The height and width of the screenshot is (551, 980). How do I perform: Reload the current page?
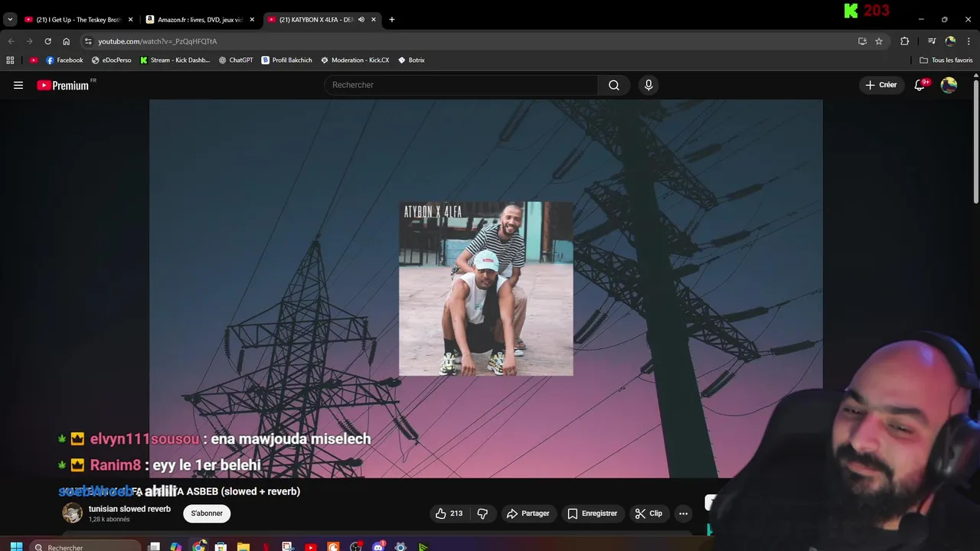pos(47,41)
